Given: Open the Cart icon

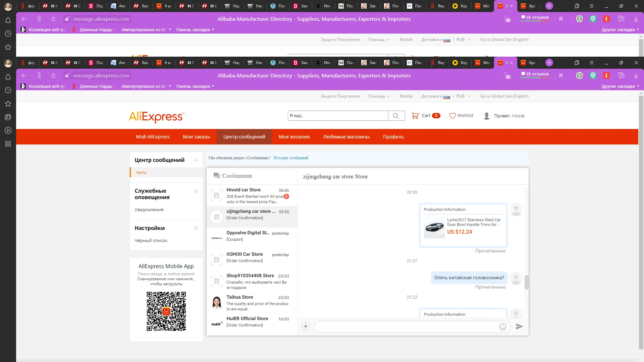Looking at the screenshot, I should click(x=415, y=116).
